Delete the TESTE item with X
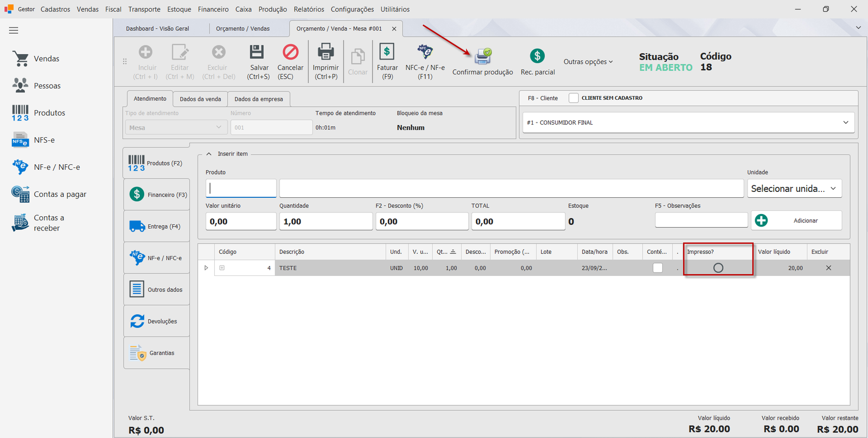The image size is (868, 438). point(828,268)
